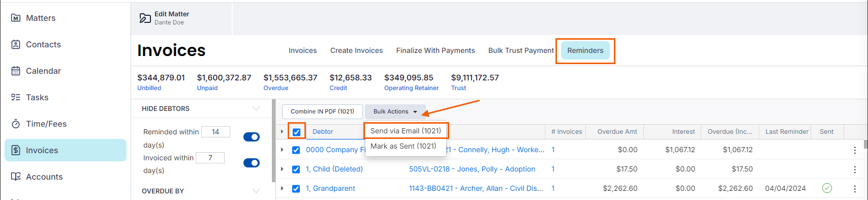This screenshot has width=868, height=200.
Task: Collapse the Hide Debtors section chevron
Action: coord(256,108)
